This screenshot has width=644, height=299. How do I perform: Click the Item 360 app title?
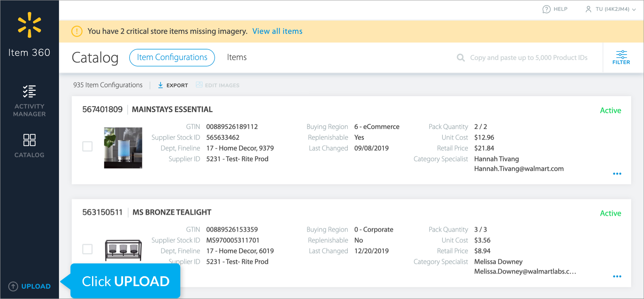30,53
